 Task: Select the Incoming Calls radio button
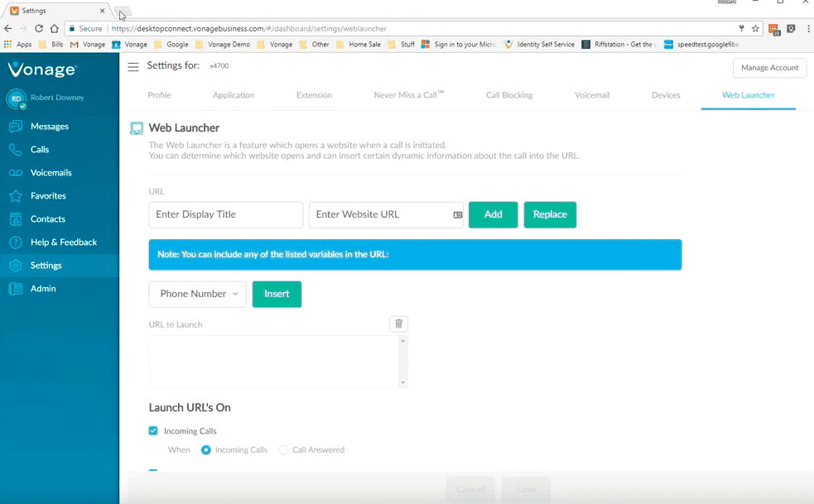206,450
